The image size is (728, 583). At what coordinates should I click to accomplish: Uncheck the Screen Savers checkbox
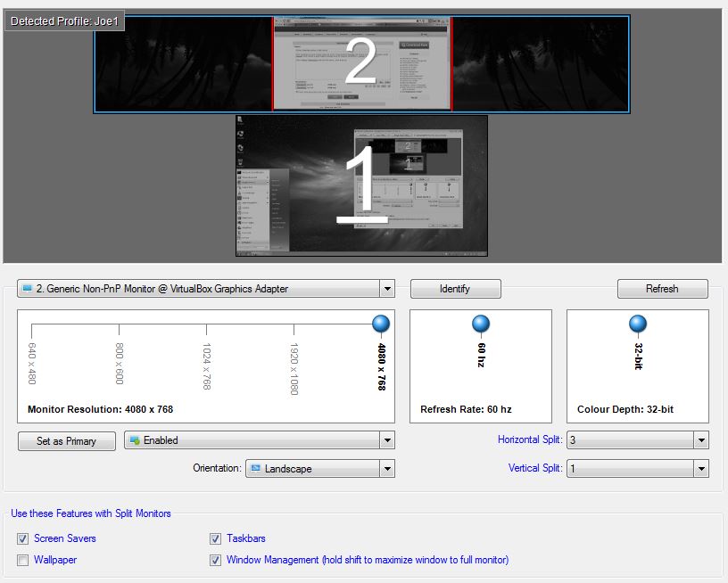(x=22, y=538)
